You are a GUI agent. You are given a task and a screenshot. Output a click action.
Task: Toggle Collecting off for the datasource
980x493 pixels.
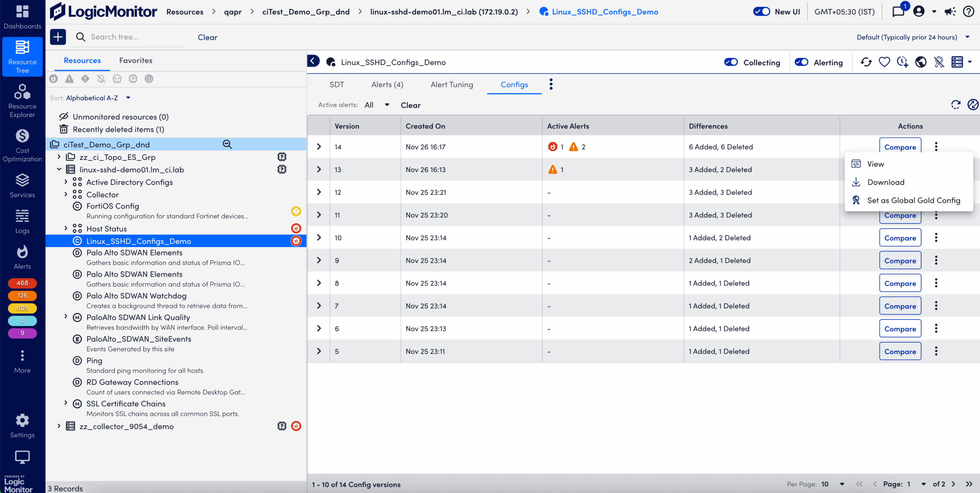(731, 62)
